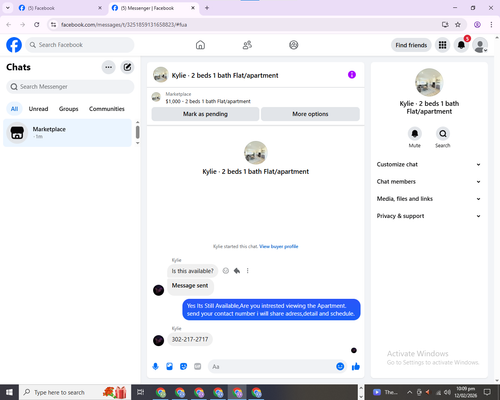Open the notifications bell
This screenshot has height=400, width=500.
[461, 45]
